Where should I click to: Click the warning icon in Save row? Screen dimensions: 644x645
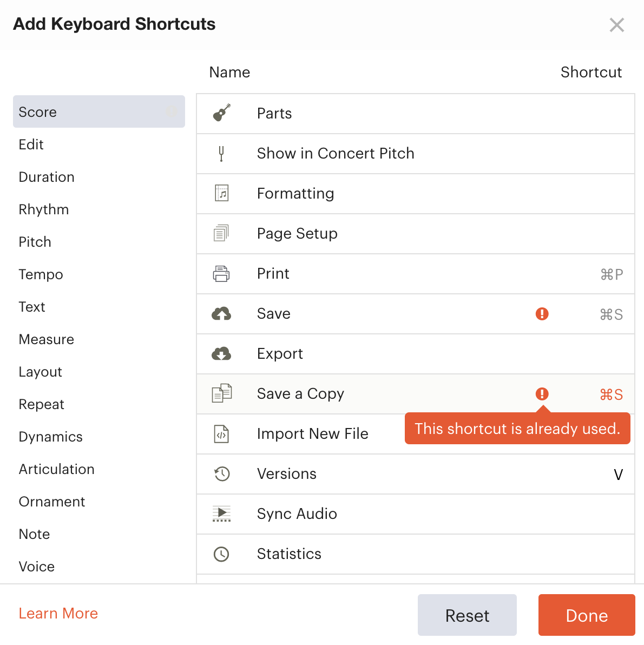[x=542, y=314]
